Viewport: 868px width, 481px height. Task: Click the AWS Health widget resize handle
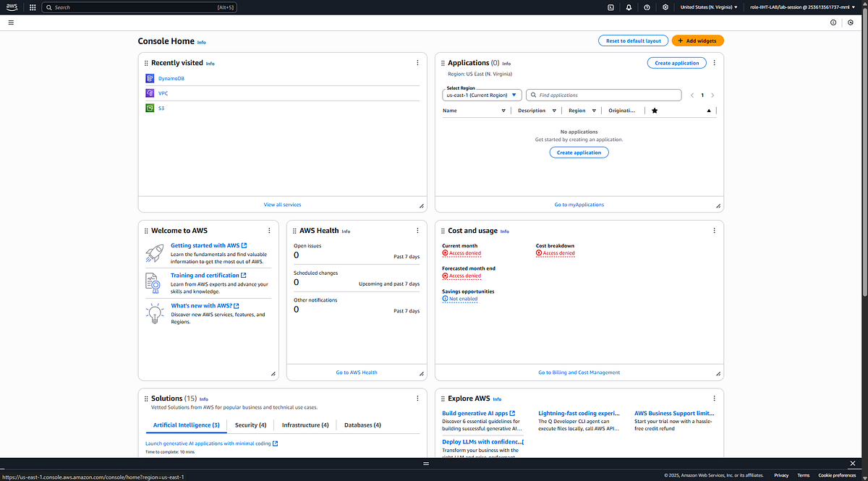coord(422,374)
